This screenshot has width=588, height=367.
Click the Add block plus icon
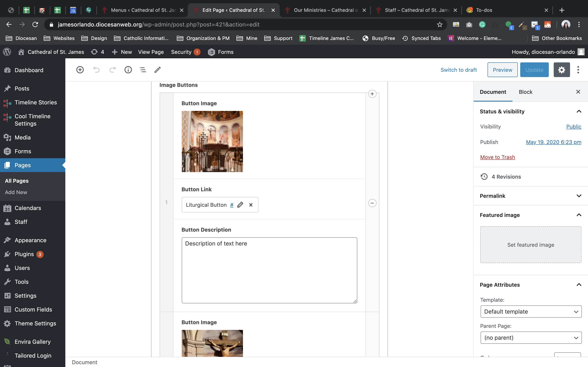tap(80, 70)
